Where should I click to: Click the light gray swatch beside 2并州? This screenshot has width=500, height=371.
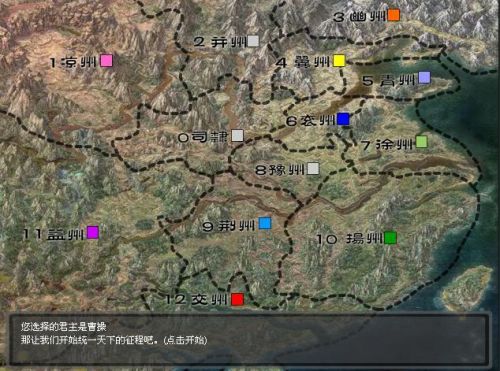tap(253, 41)
